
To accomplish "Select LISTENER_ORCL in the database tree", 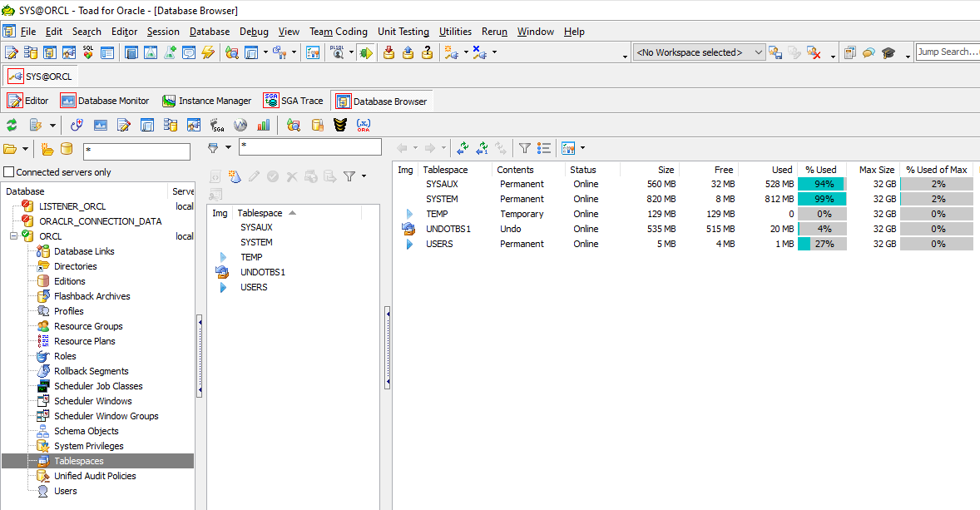I will (72, 206).
